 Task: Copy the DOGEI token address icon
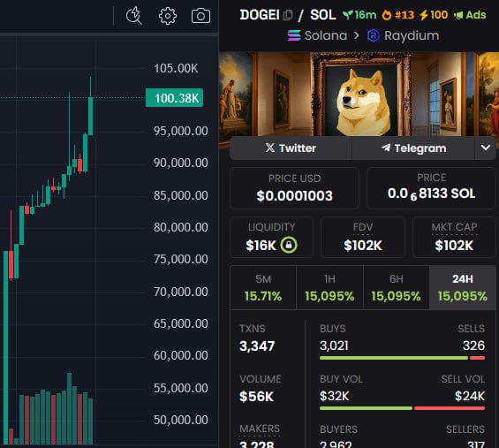[x=288, y=15]
